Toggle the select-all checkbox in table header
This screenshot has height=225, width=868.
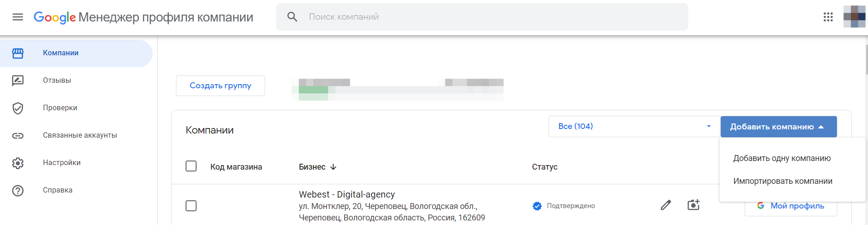tap(191, 166)
